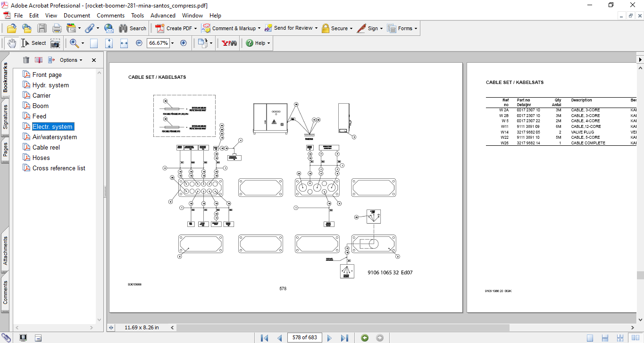
Task: Go to previous view green arrow
Action: click(365, 338)
